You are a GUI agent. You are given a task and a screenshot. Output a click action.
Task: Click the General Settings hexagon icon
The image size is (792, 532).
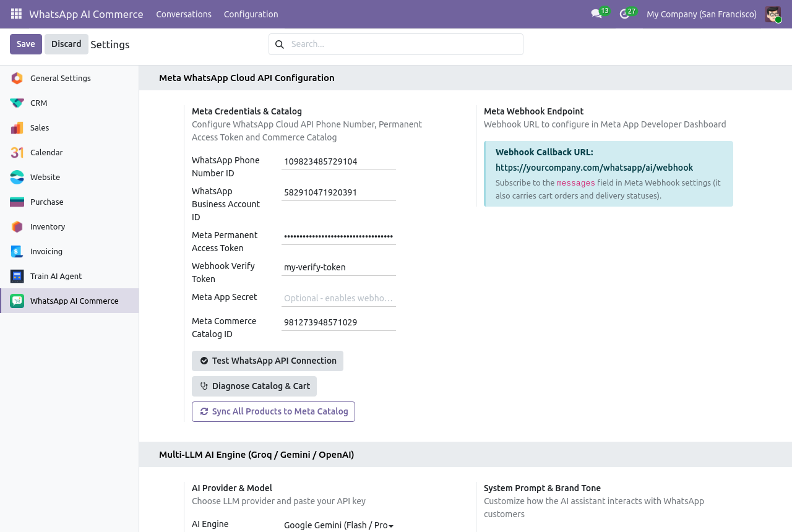(x=17, y=78)
